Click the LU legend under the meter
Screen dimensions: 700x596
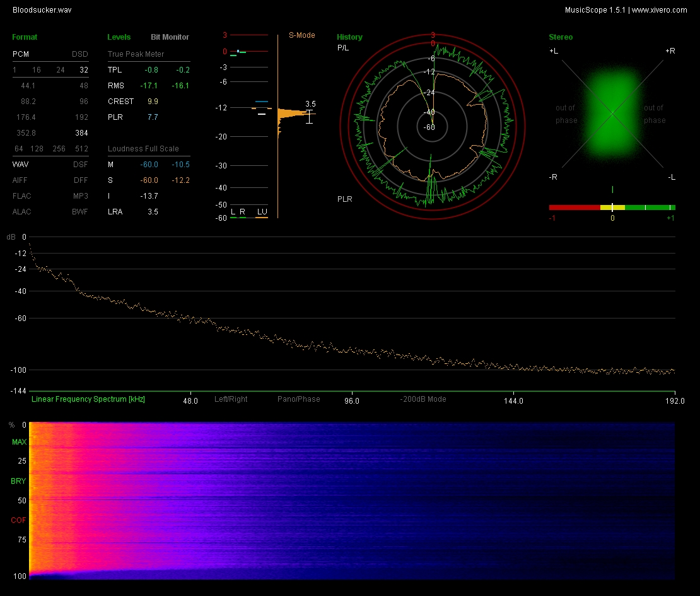[x=261, y=211]
